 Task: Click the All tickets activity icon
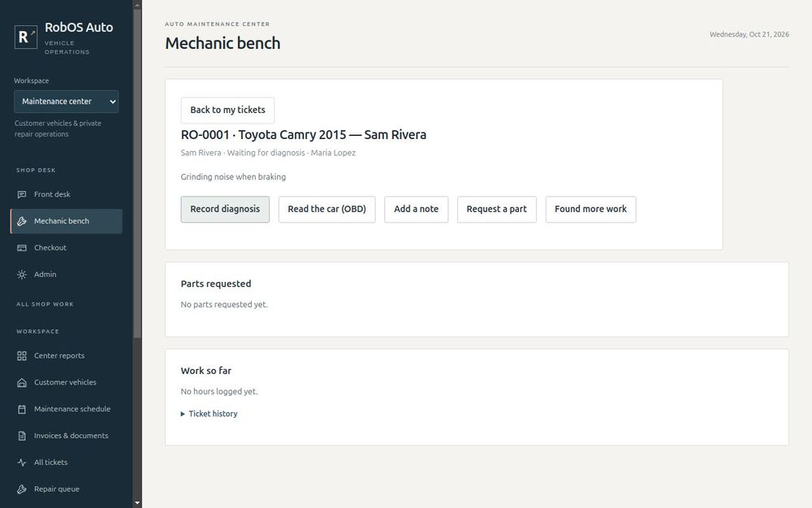point(22,462)
